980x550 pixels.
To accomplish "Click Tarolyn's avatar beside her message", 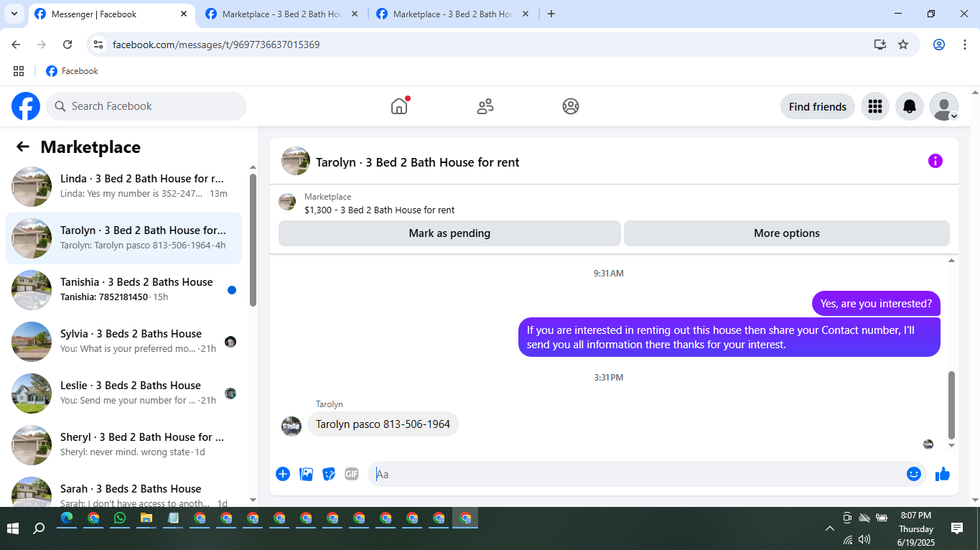I will [291, 426].
